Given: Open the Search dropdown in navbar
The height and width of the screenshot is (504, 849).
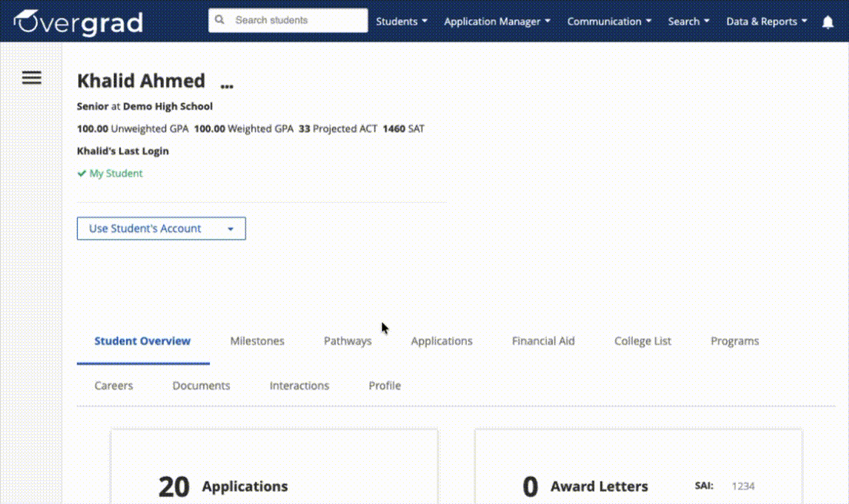Looking at the screenshot, I should tap(688, 22).
